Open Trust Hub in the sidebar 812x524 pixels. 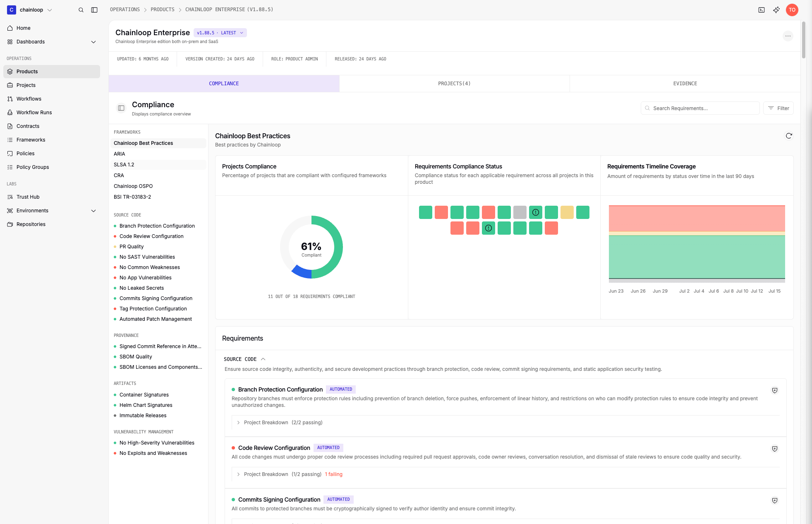click(x=52, y=197)
